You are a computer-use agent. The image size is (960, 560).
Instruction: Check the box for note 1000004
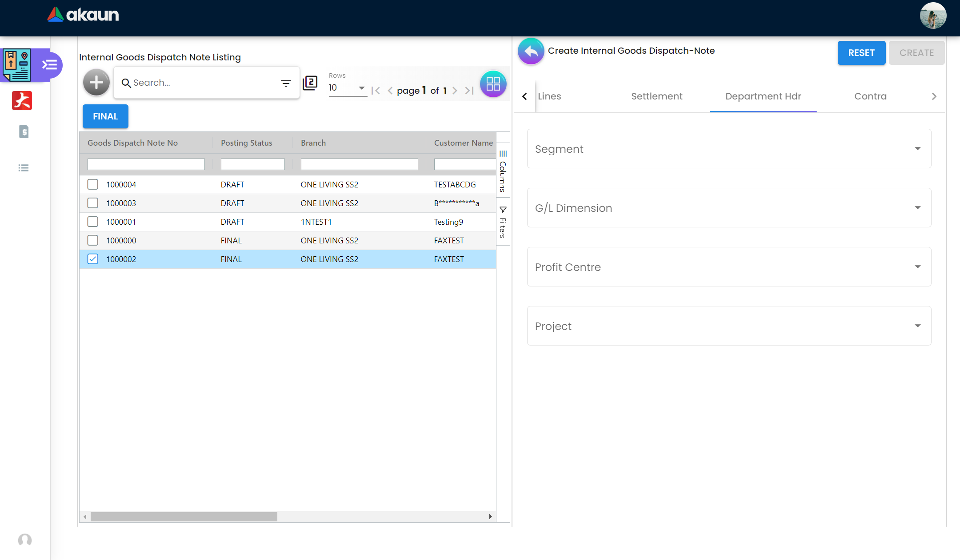coord(92,184)
